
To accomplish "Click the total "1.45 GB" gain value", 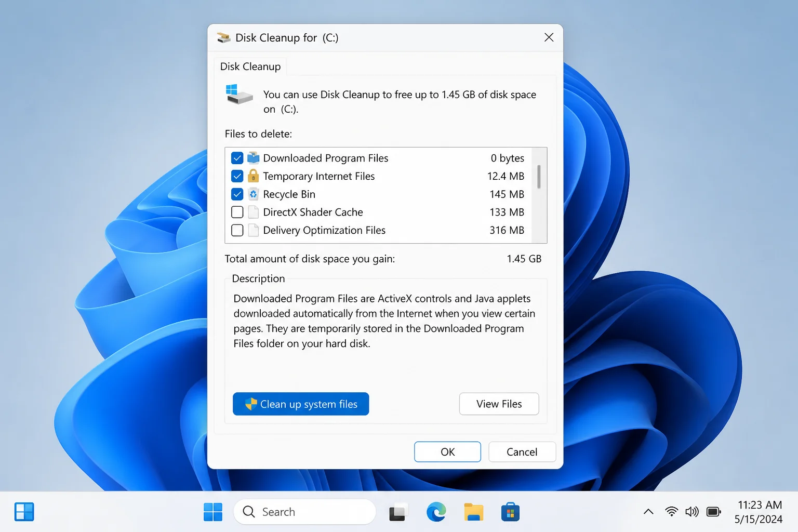I will [524, 259].
